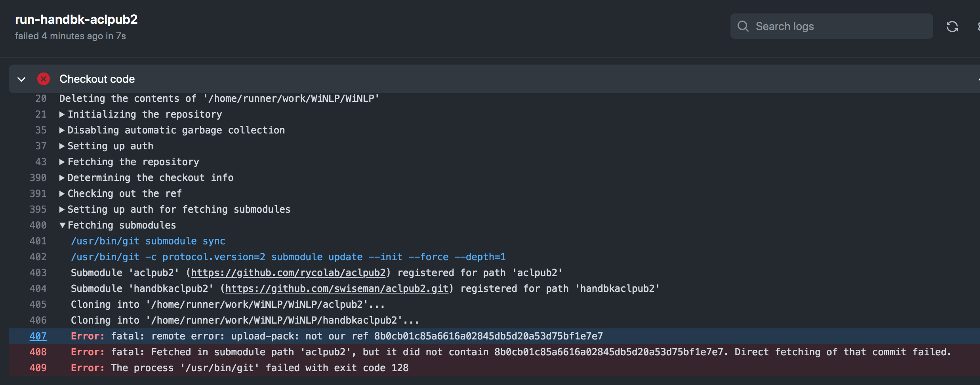Image resolution: width=980 pixels, height=385 pixels.
Task: Click the highlighted line number 407 link
Action: pos(38,336)
